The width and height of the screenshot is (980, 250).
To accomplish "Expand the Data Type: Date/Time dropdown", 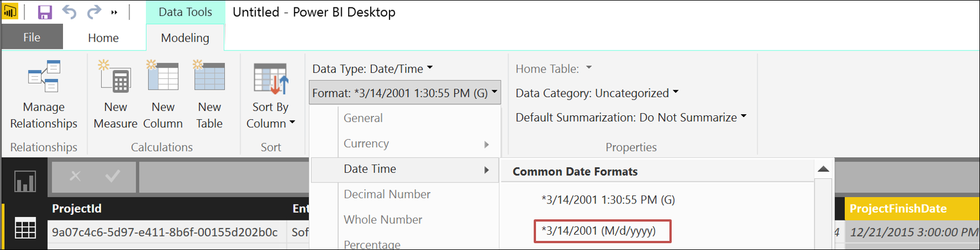I will [x=372, y=69].
